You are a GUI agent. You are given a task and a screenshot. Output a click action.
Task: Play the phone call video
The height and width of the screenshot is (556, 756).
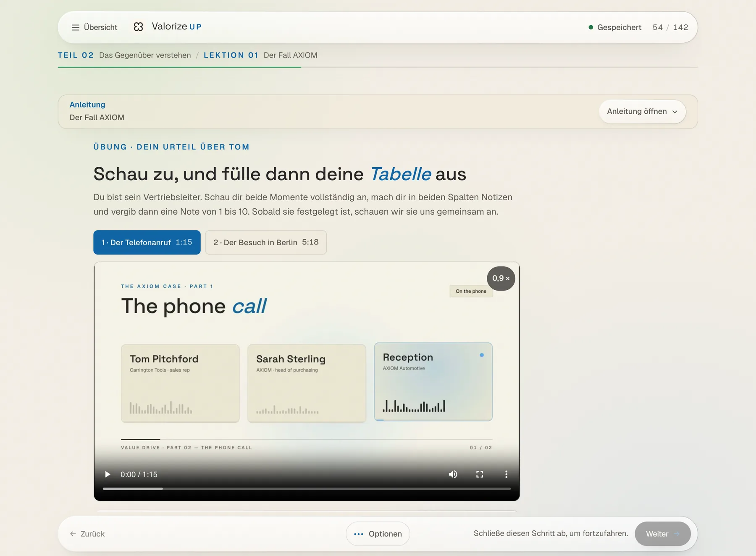108,474
